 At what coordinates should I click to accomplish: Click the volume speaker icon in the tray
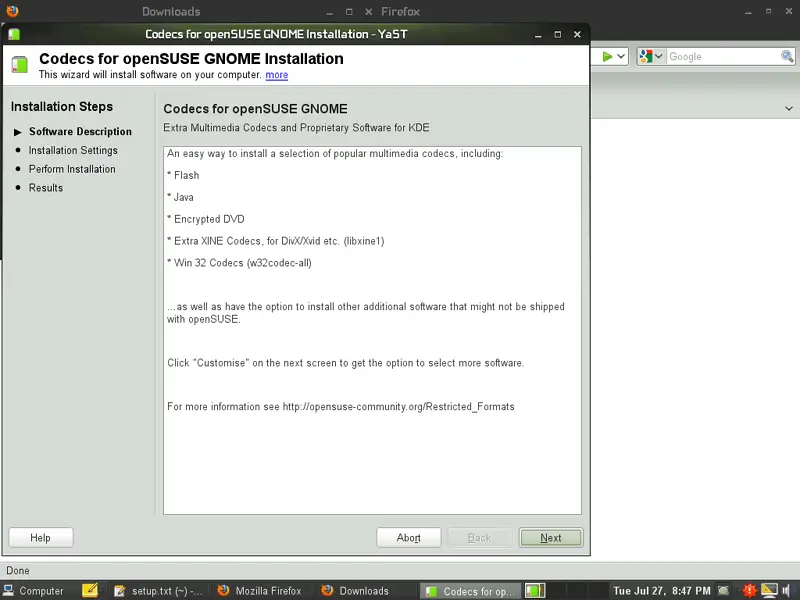tap(786, 590)
